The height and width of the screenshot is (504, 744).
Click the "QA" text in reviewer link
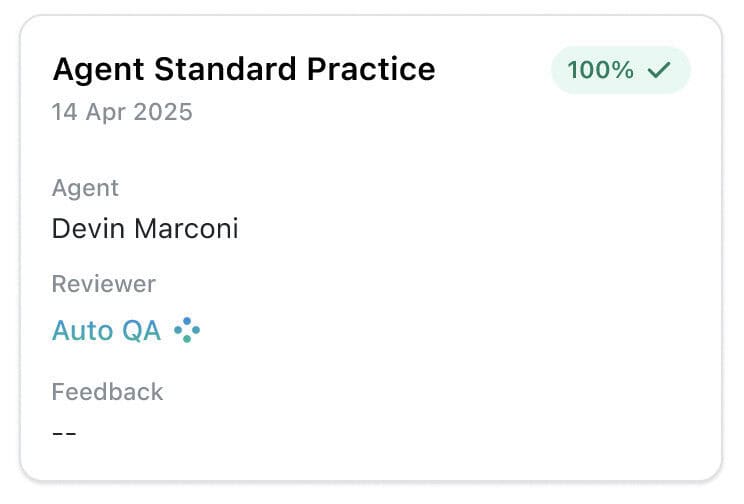142,330
